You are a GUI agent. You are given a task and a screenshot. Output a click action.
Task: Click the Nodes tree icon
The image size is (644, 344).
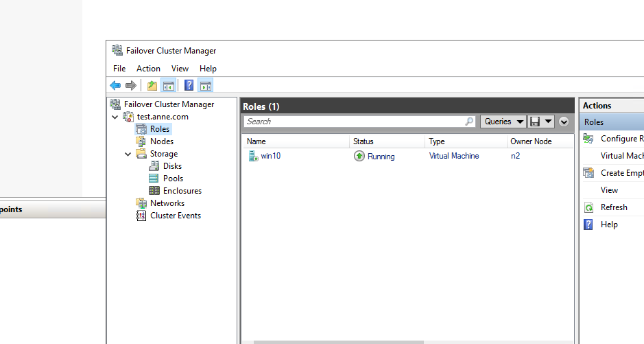141,141
